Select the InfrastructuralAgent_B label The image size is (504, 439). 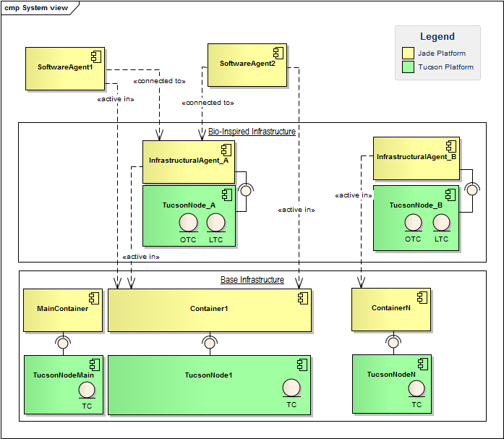pos(417,157)
